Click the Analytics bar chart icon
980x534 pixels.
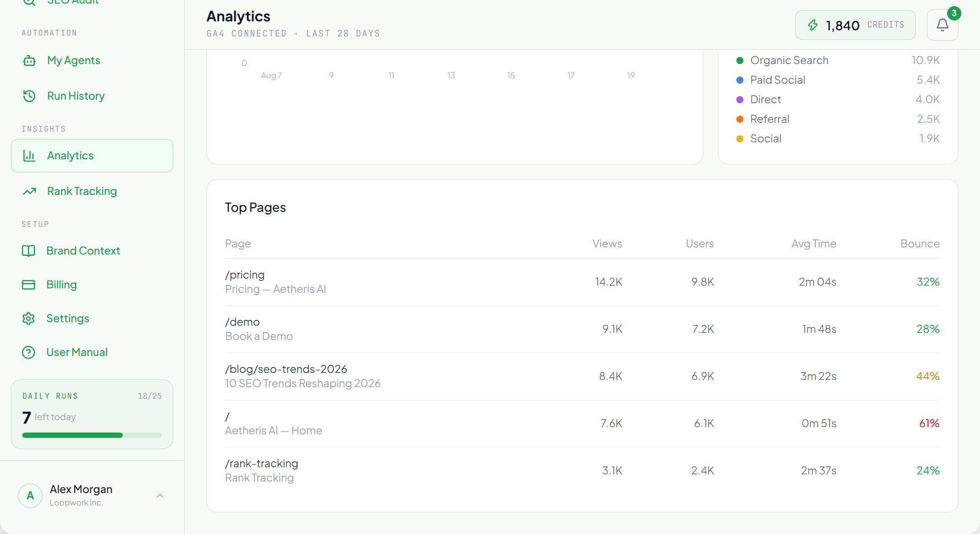point(29,156)
